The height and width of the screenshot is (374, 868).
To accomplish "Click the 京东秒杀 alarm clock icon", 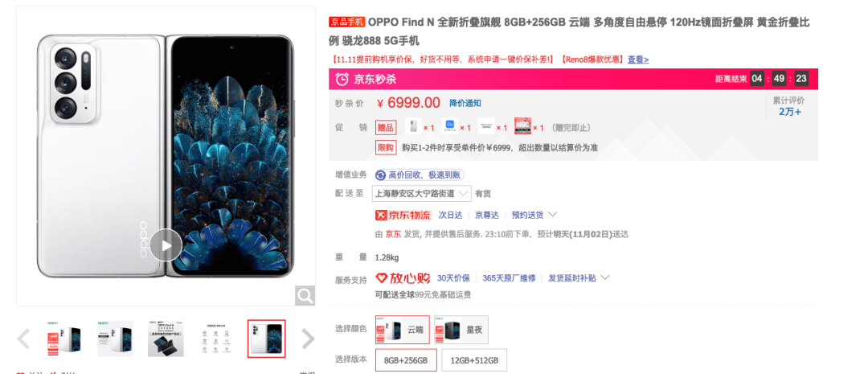I will tap(342, 80).
